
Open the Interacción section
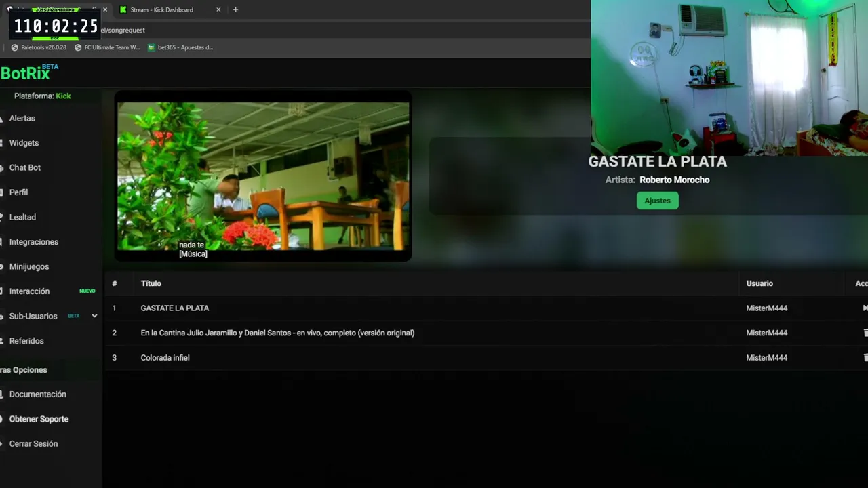[x=29, y=291]
